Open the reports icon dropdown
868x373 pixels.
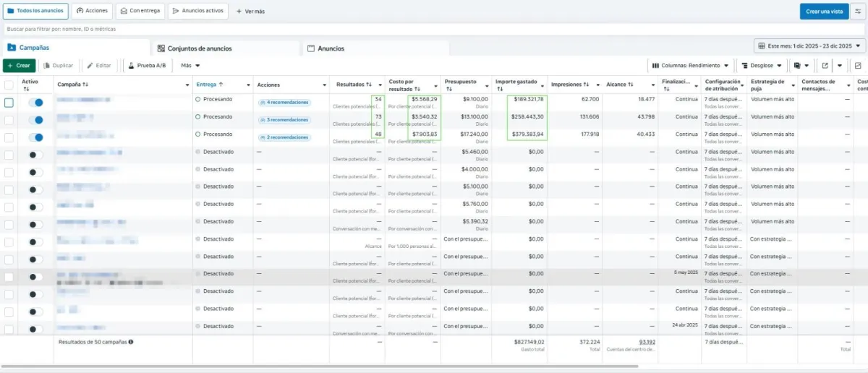(801, 65)
